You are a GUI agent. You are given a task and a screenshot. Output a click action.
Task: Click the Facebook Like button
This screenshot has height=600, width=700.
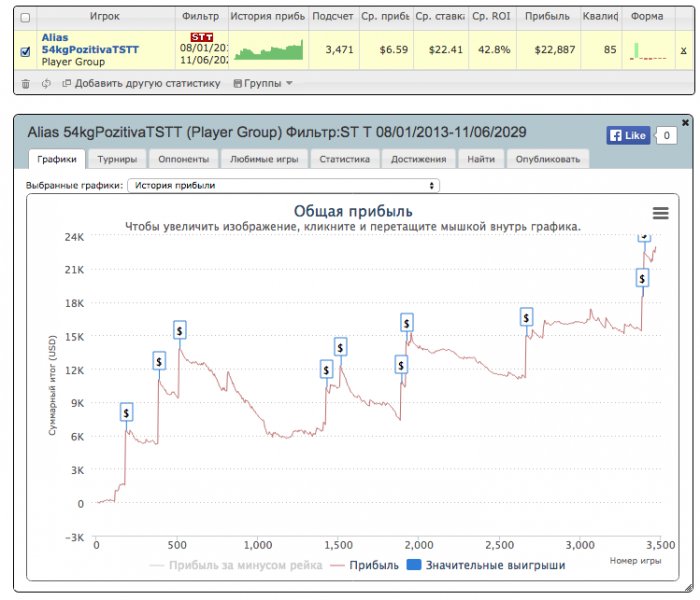[x=628, y=135]
